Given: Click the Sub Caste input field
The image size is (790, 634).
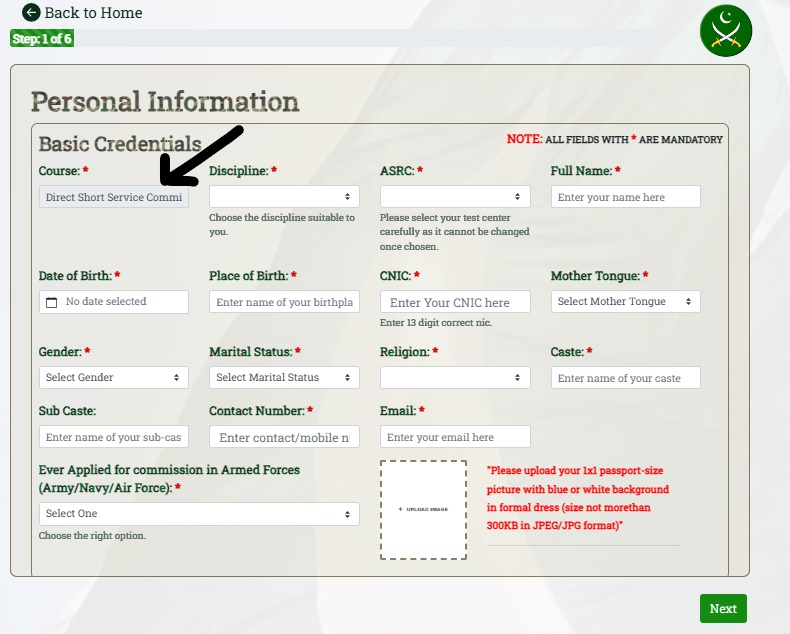Looking at the screenshot, I should [114, 436].
